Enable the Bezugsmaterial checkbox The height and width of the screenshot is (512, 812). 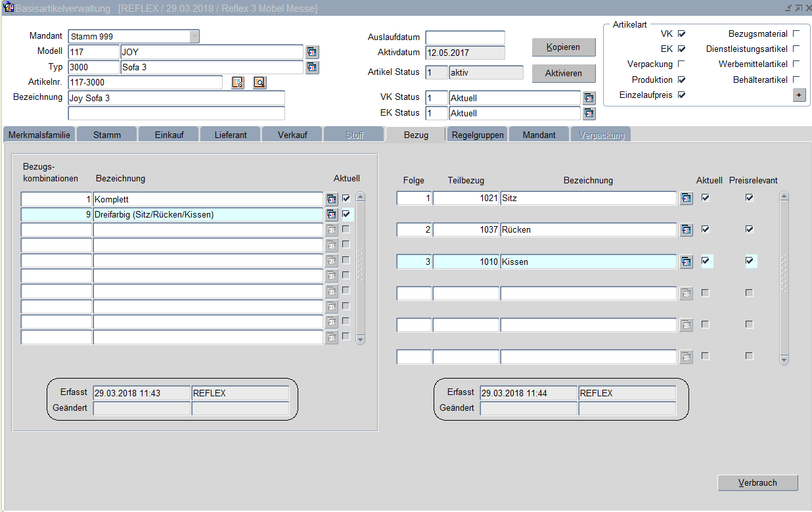[796, 34]
